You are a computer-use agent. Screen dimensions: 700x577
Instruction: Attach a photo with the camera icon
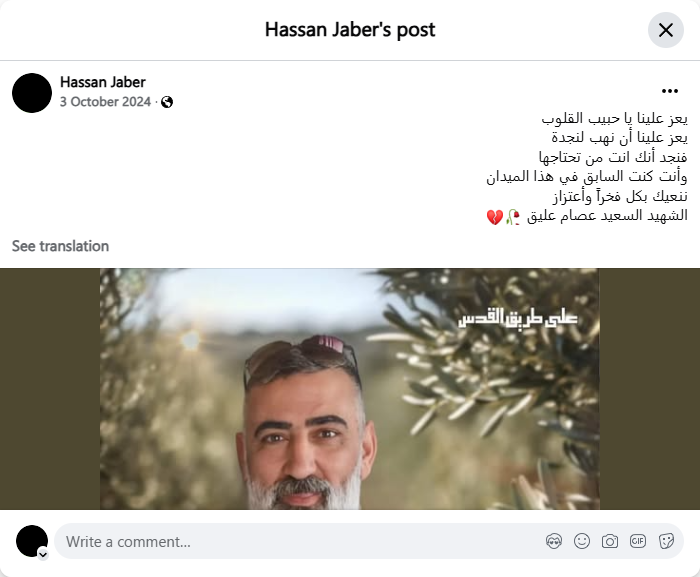[610, 541]
